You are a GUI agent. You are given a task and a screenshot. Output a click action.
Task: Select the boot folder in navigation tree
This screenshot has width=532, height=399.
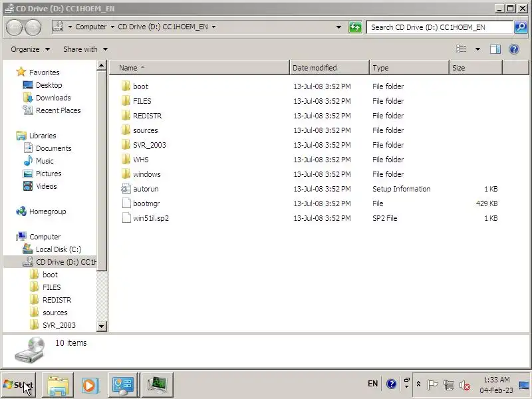click(x=50, y=275)
